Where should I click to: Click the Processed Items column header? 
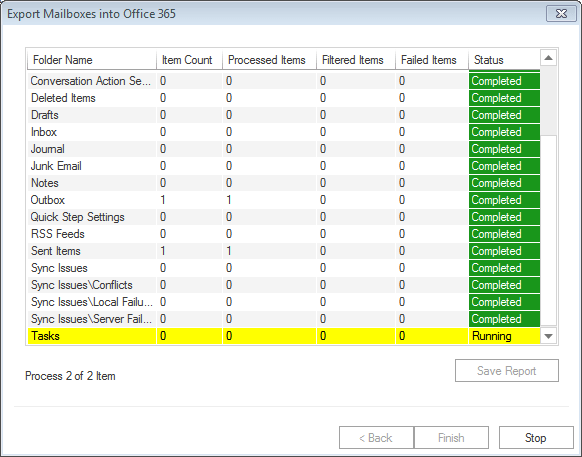(269, 60)
